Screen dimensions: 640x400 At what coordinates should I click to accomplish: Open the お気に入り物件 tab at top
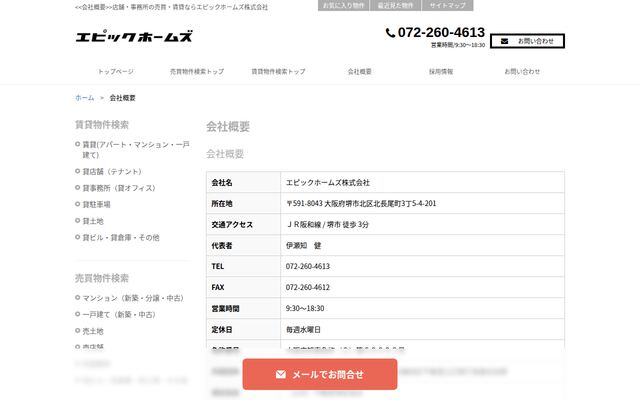click(x=344, y=5)
